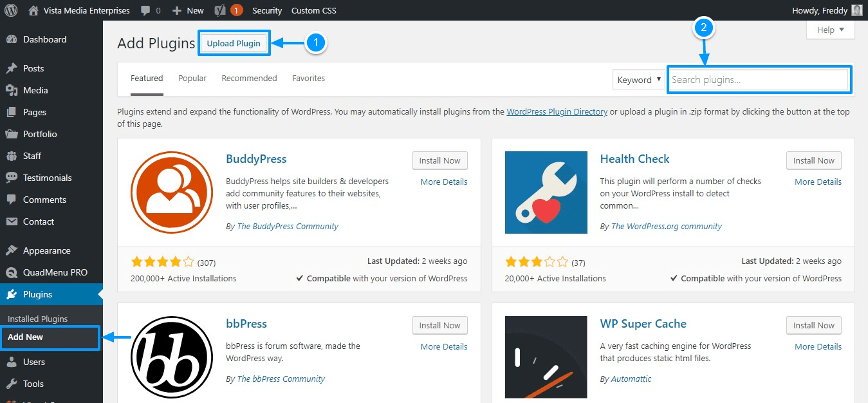
Task: Click the WordPress logo icon in admin bar
Action: [11, 10]
